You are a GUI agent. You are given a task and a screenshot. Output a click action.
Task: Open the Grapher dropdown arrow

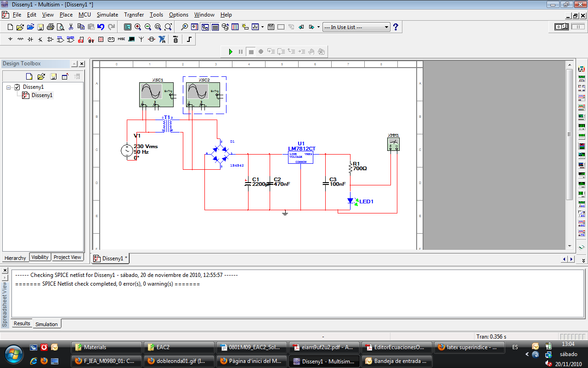pos(262,27)
